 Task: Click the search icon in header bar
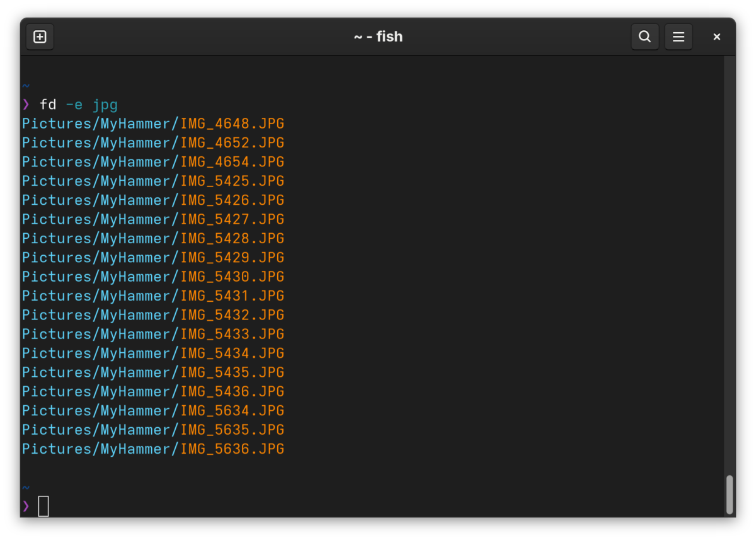644,37
